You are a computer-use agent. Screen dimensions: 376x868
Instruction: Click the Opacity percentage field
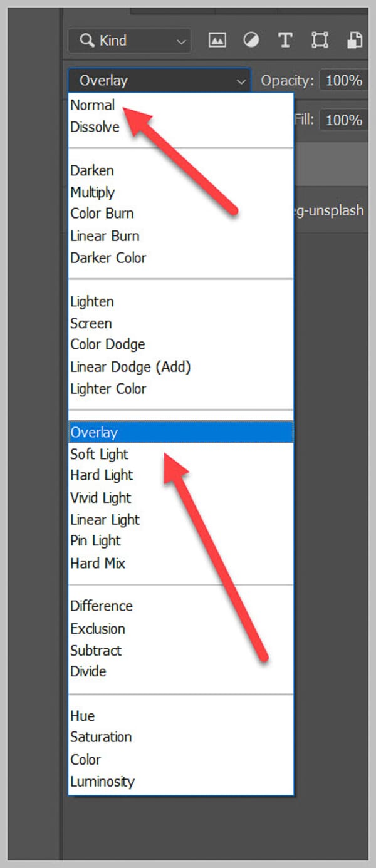343,80
